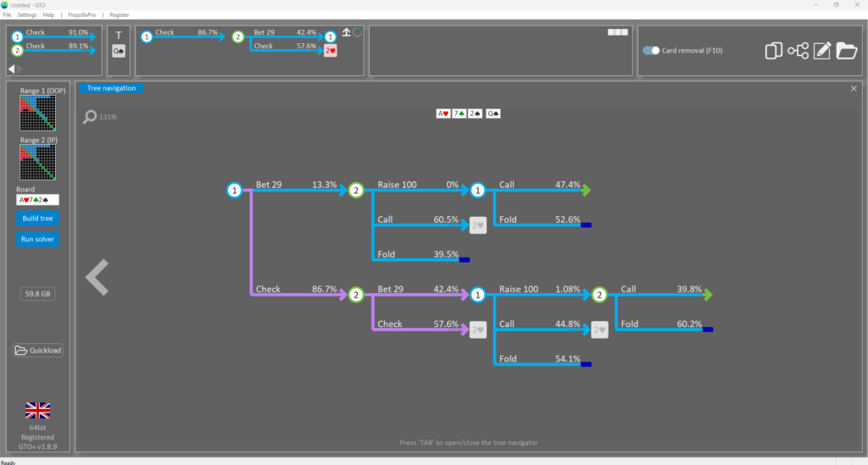Open the Range 2 (IP) range grid
Image resolution: width=868 pixels, height=465 pixels.
click(x=37, y=162)
